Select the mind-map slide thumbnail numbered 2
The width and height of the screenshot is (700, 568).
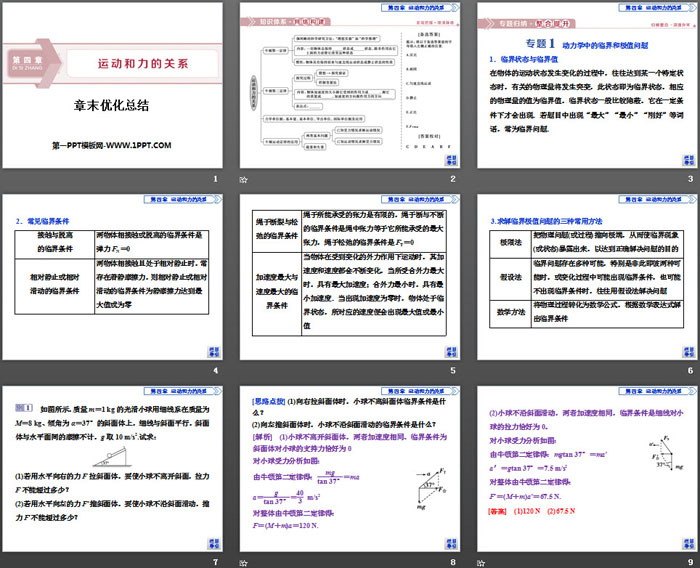pyautogui.click(x=350, y=85)
